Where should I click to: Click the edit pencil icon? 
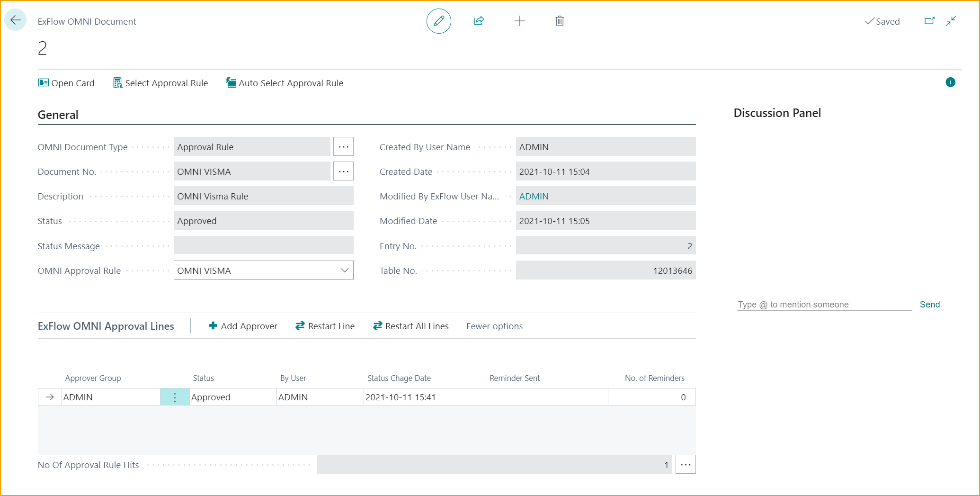pyautogui.click(x=438, y=21)
